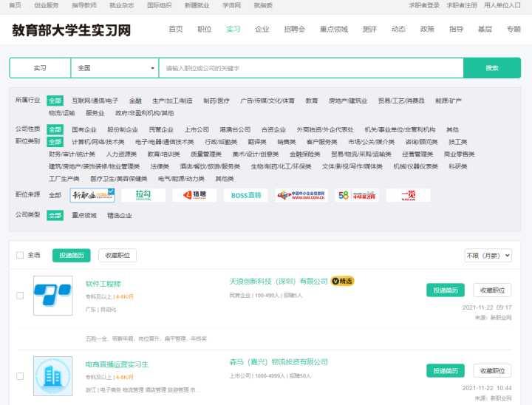Open the 指导 navigation tab
532x405 pixels.
456,30
